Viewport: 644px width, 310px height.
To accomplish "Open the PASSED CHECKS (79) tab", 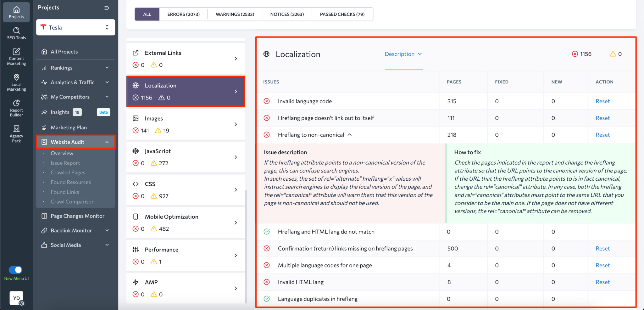I will [x=342, y=14].
